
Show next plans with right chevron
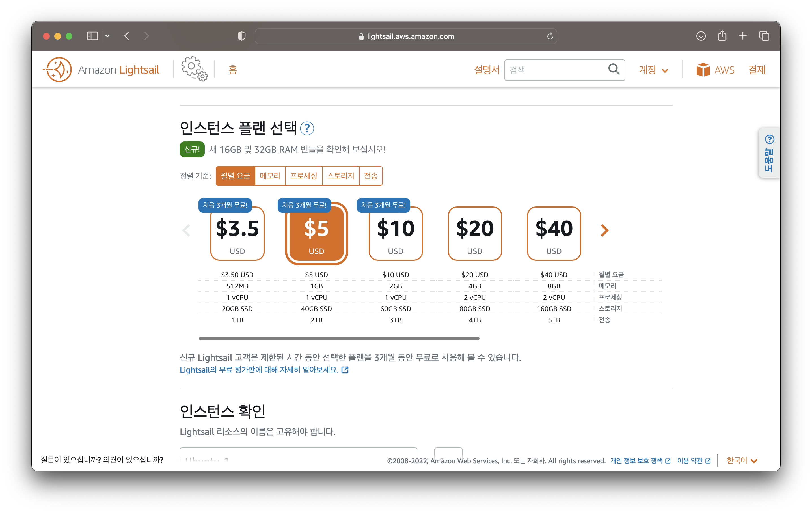pos(604,230)
